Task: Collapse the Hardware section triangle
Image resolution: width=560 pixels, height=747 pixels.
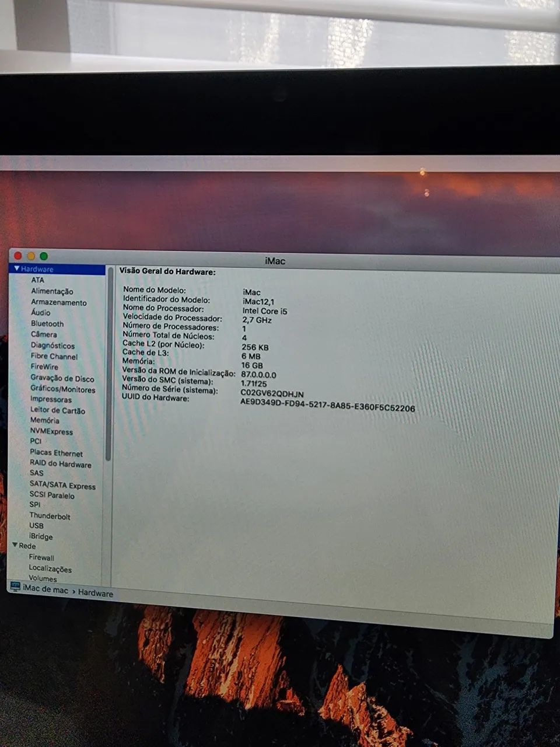Action: pos(16,269)
